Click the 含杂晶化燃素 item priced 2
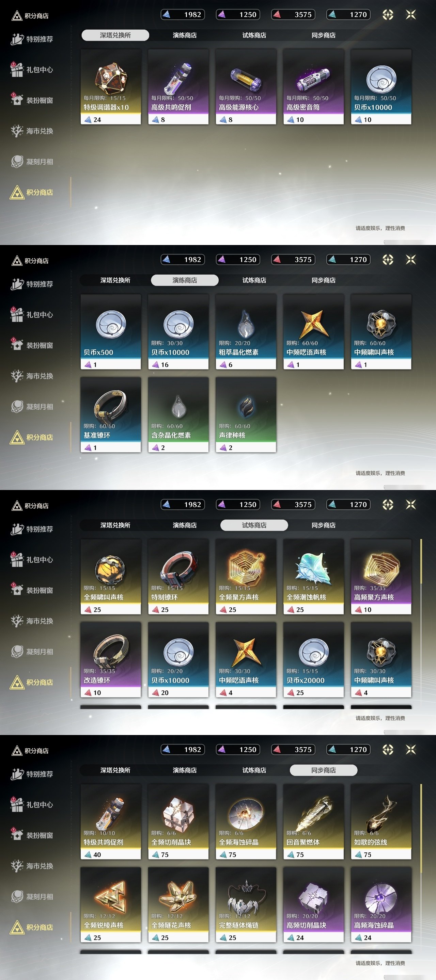Screen dimensions: 436x980 pos(178,415)
